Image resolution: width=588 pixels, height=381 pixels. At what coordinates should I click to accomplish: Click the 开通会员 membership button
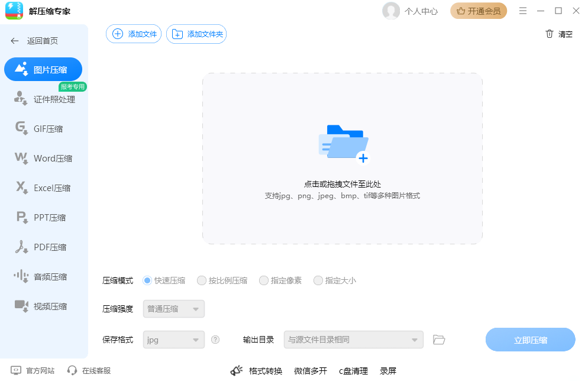pos(478,11)
